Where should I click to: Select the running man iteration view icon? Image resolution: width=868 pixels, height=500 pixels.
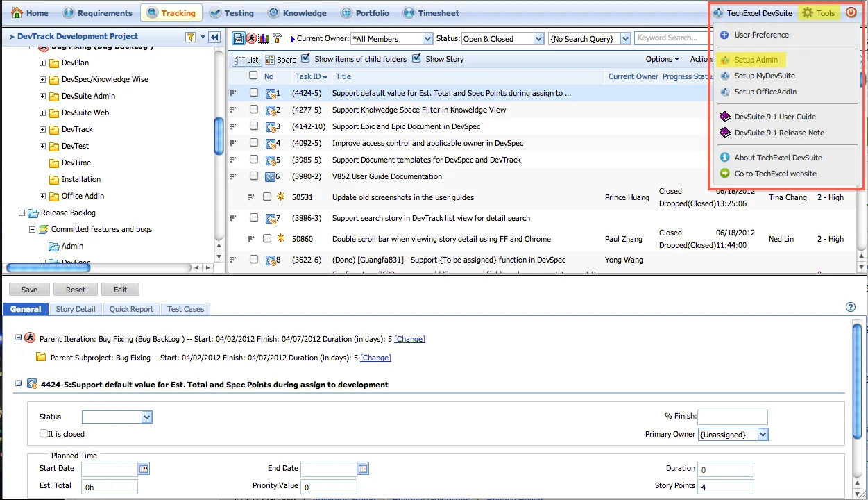pos(250,38)
